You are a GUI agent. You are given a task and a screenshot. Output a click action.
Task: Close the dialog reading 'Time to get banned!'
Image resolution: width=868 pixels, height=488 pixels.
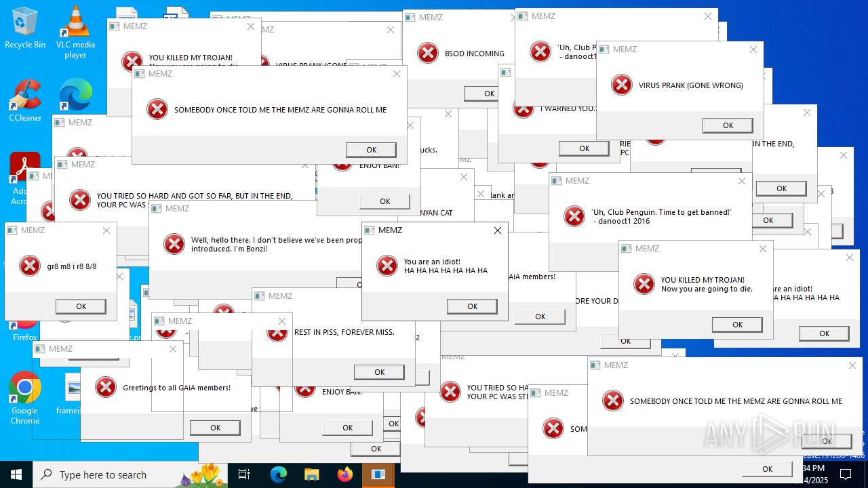click(x=741, y=181)
